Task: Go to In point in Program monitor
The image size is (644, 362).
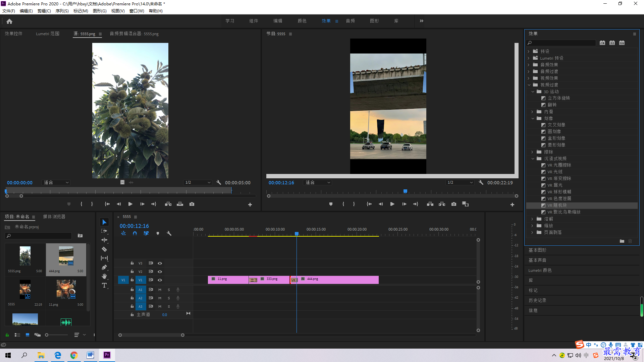Action: (369, 204)
